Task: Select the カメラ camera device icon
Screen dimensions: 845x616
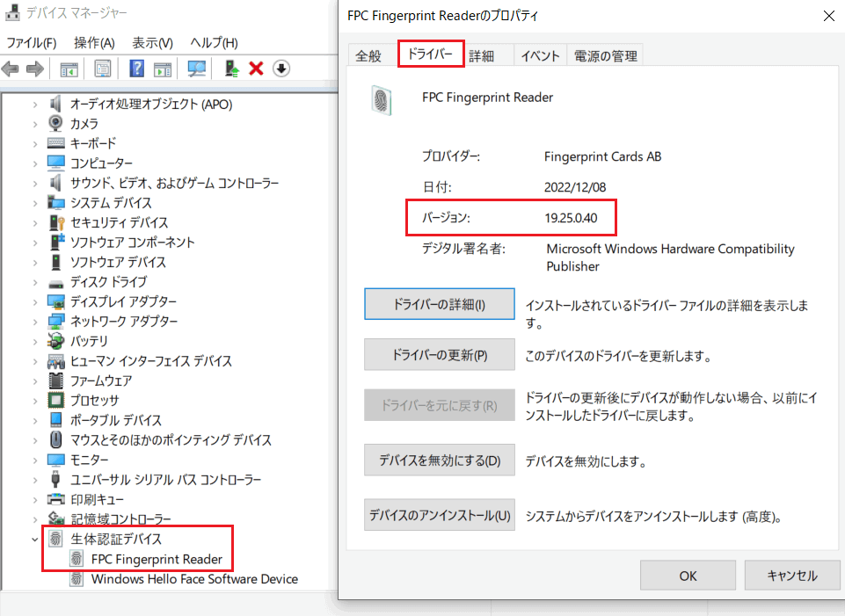Action: (x=55, y=123)
